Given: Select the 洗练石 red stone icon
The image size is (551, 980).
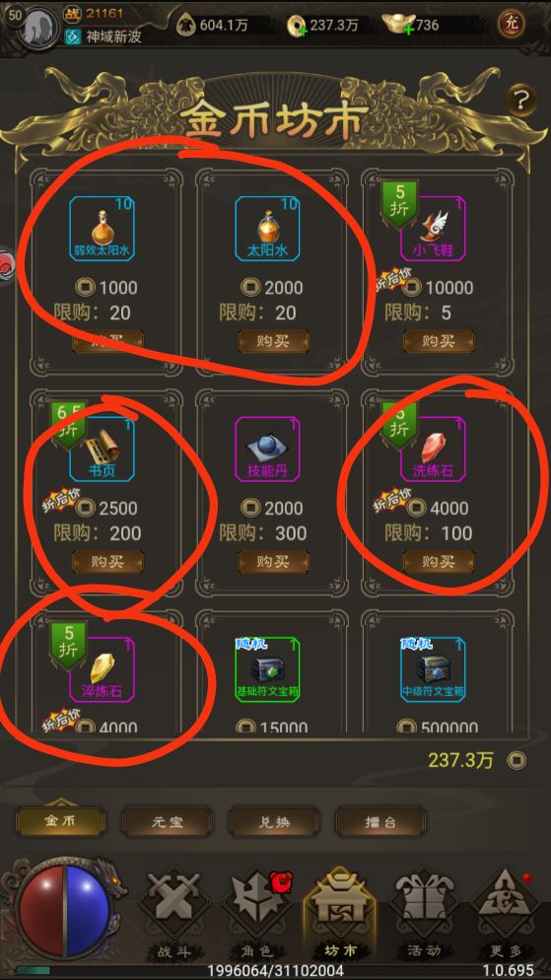Looking at the screenshot, I should tap(433, 449).
